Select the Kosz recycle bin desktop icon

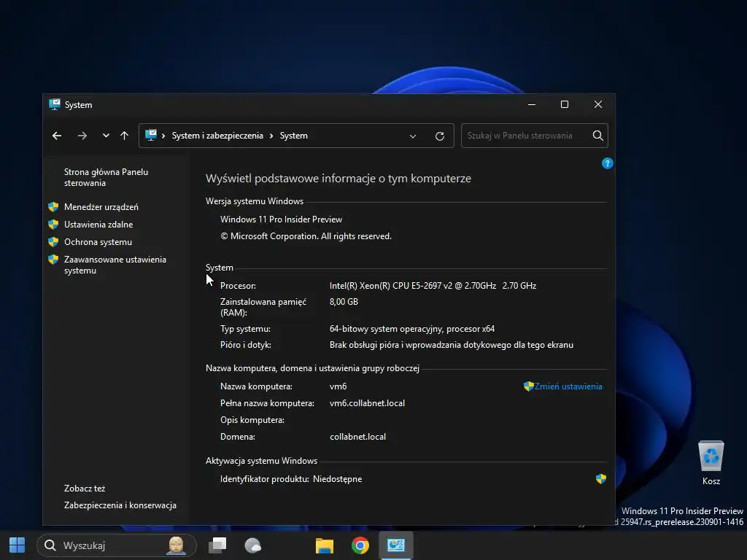click(x=711, y=462)
